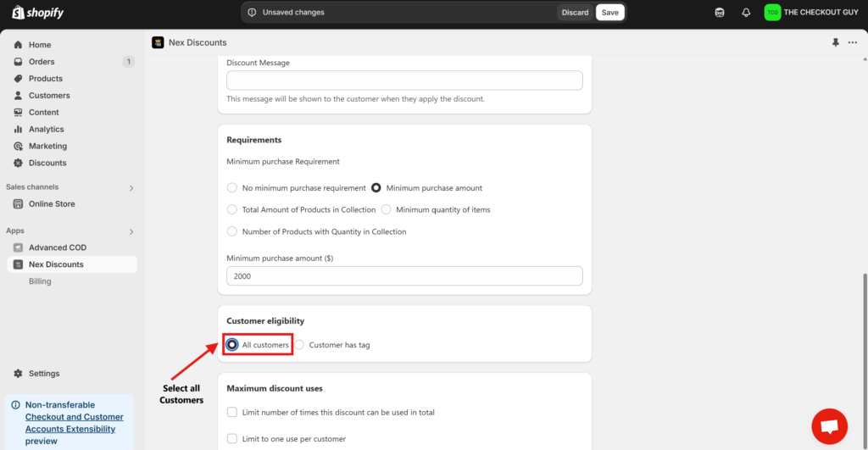
Task: Open the Sidekick assistant icon in top bar
Action: pyautogui.click(x=720, y=12)
